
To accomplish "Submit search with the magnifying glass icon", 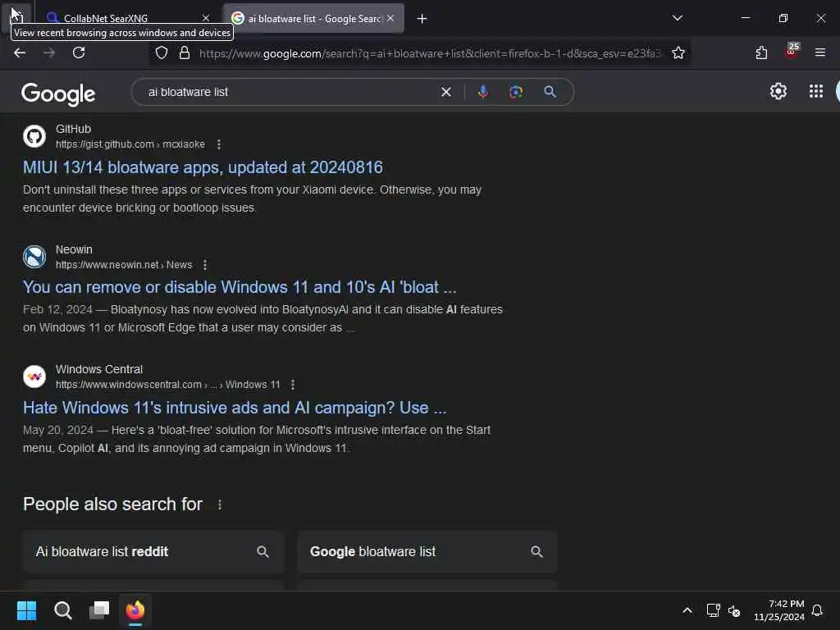I will [x=550, y=92].
